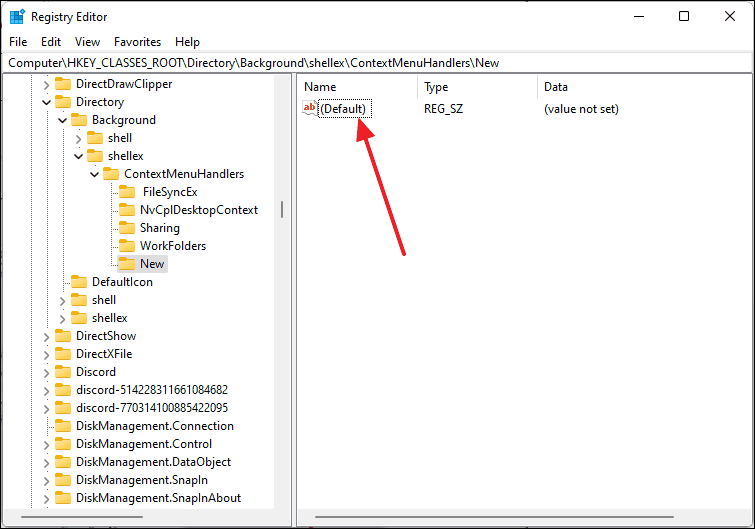755x529 pixels.
Task: Expand the DiskManagement.SnapInAbout key
Action: 46,499
